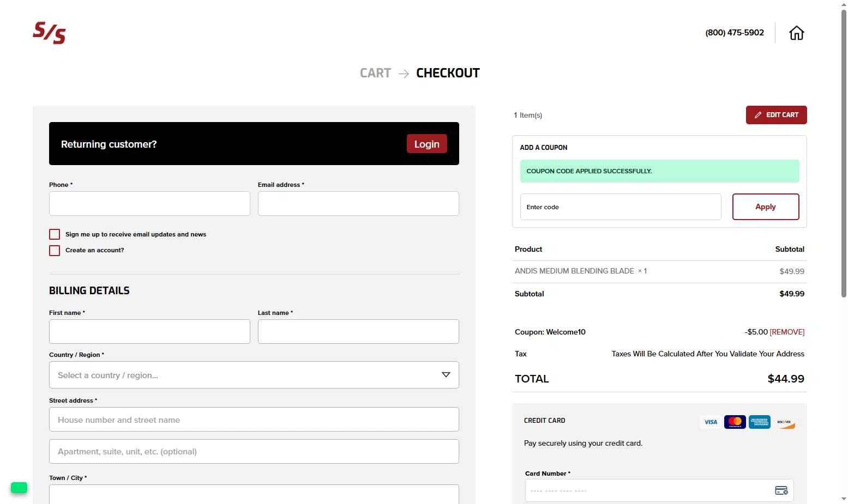Click into the First name field

pos(149,331)
